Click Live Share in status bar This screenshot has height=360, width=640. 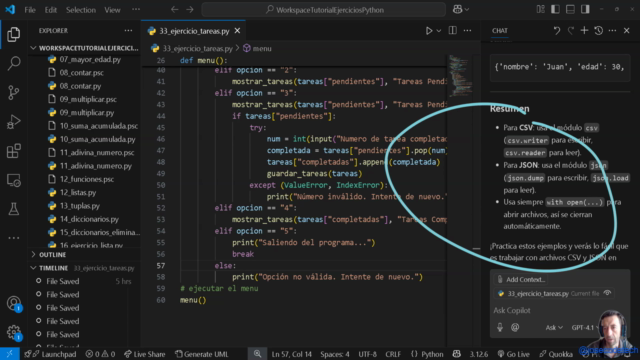144,354
